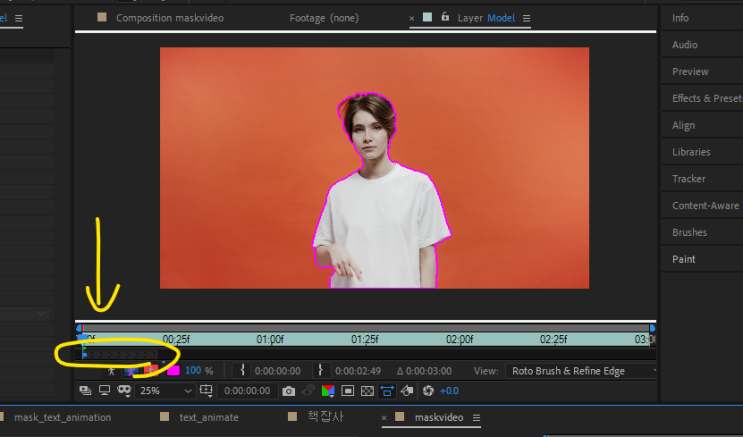Take a snapshot with the camera icon
This screenshot has width=743, height=437.
tap(289, 391)
